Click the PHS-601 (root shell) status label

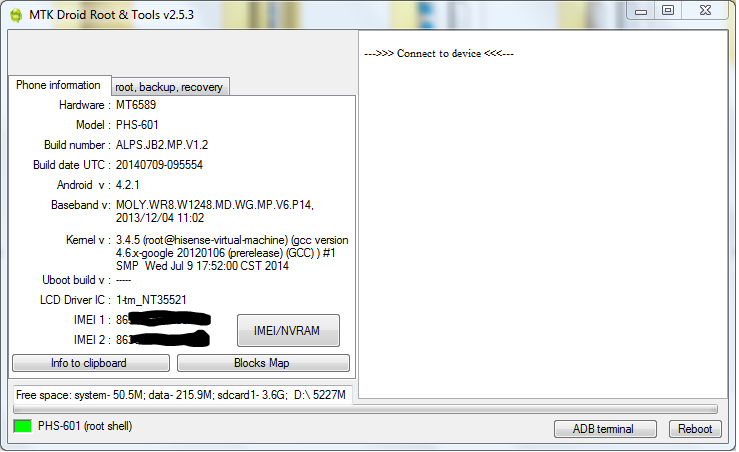pyautogui.click(x=85, y=426)
